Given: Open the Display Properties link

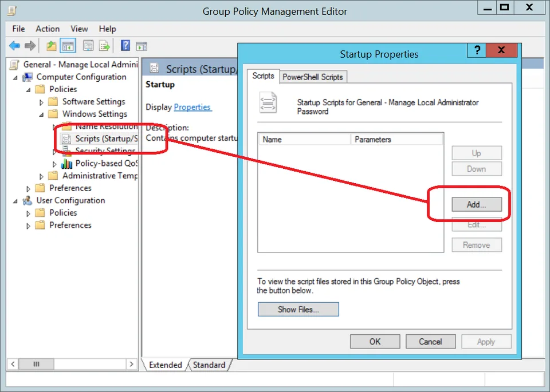Looking at the screenshot, I should (192, 107).
